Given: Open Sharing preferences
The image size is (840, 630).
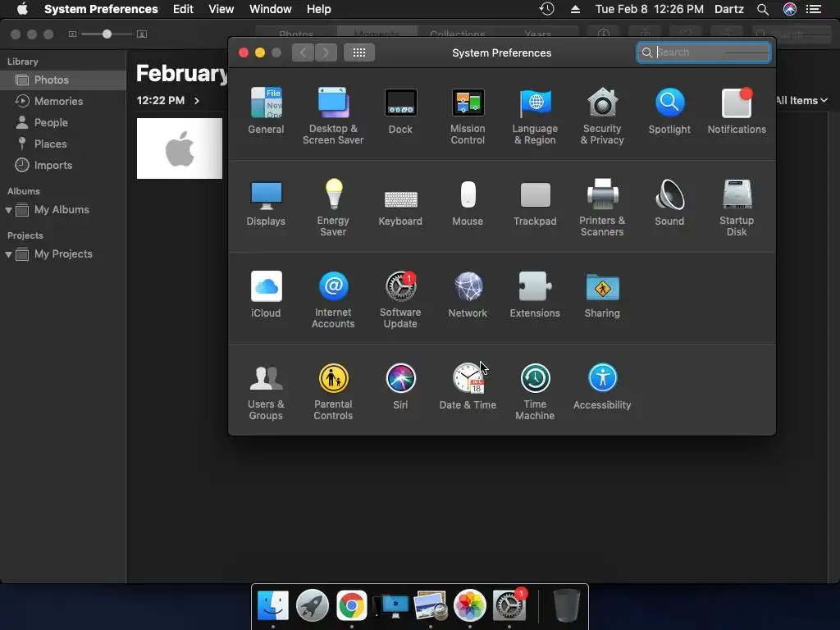Looking at the screenshot, I should [602, 294].
